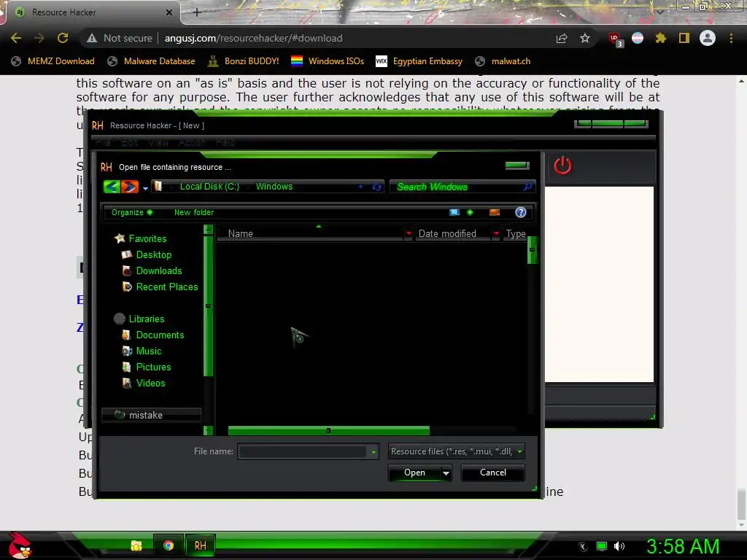Expand the address bar history dropdown
The image size is (747, 560).
360,187
